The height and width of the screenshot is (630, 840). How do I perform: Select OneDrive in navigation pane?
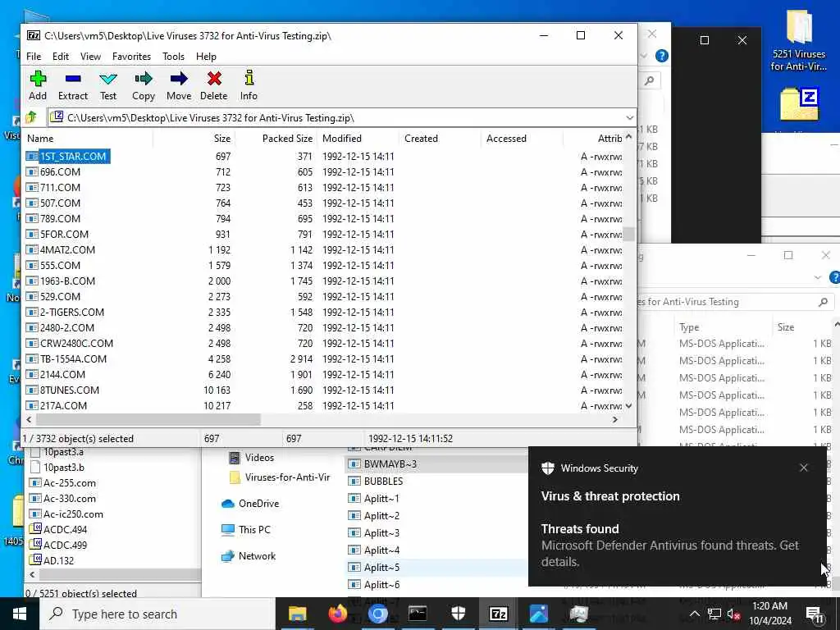click(x=250, y=504)
